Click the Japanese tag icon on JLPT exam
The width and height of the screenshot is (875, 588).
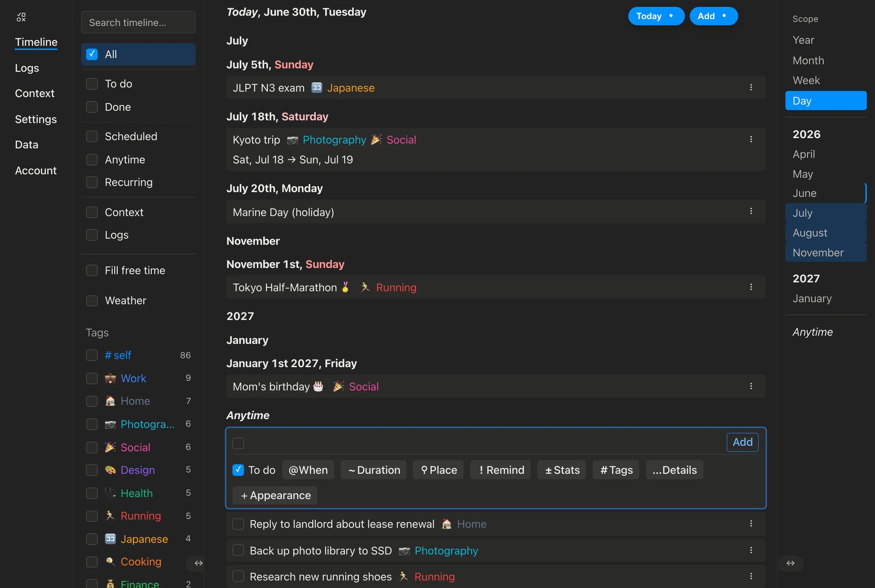pyautogui.click(x=317, y=88)
